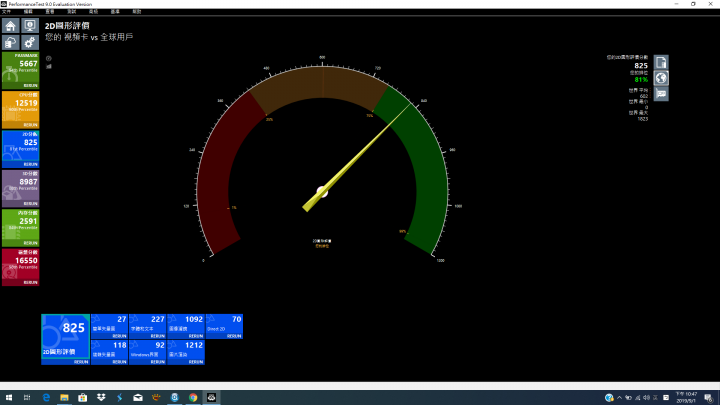The height and width of the screenshot is (405, 720).
Task: Open the 基準 (Baseline) menu
Action: tap(115, 11)
